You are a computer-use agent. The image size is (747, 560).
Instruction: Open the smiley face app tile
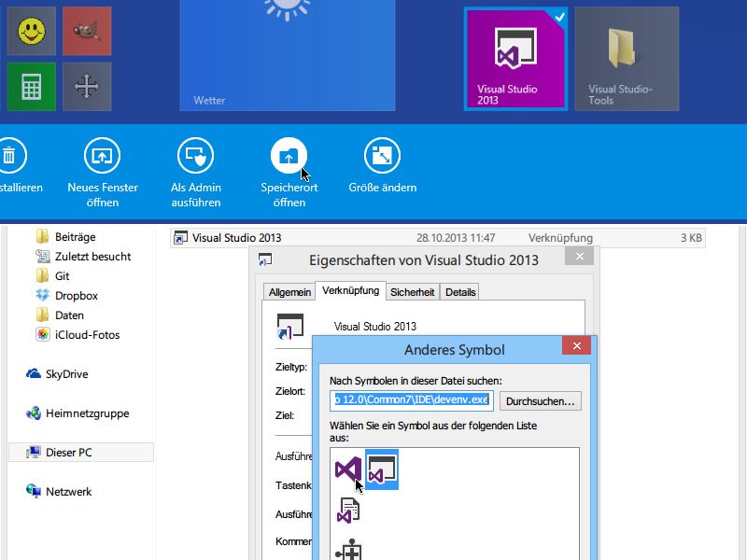[32, 31]
